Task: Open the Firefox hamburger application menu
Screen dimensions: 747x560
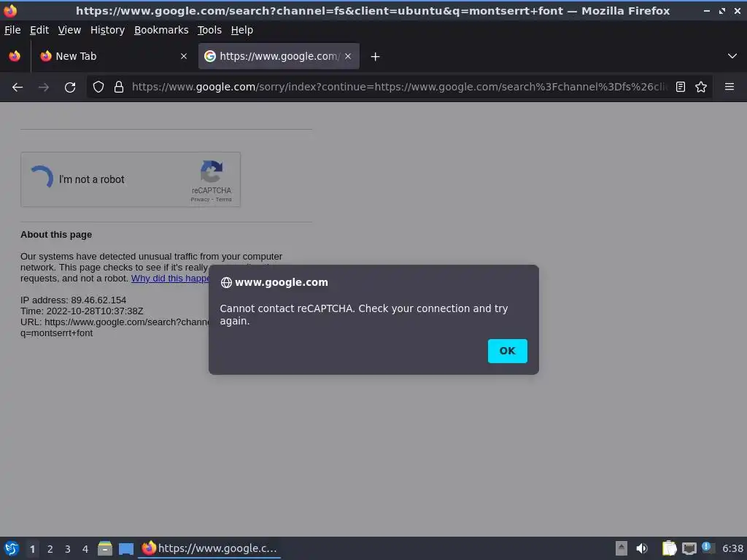Action: tap(729, 87)
